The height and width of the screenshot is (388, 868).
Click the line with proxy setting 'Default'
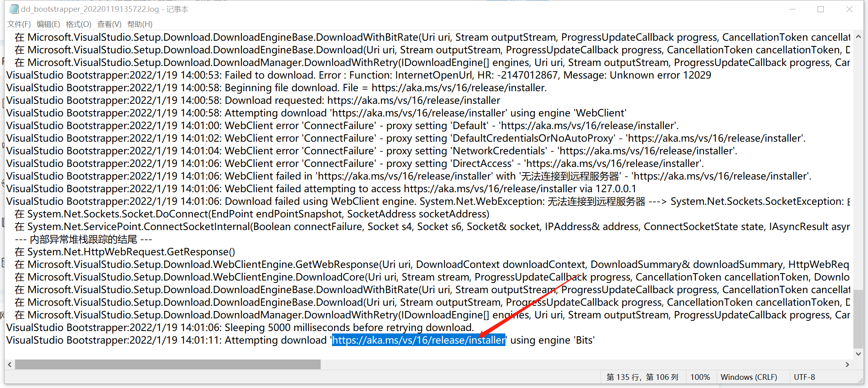click(x=343, y=125)
